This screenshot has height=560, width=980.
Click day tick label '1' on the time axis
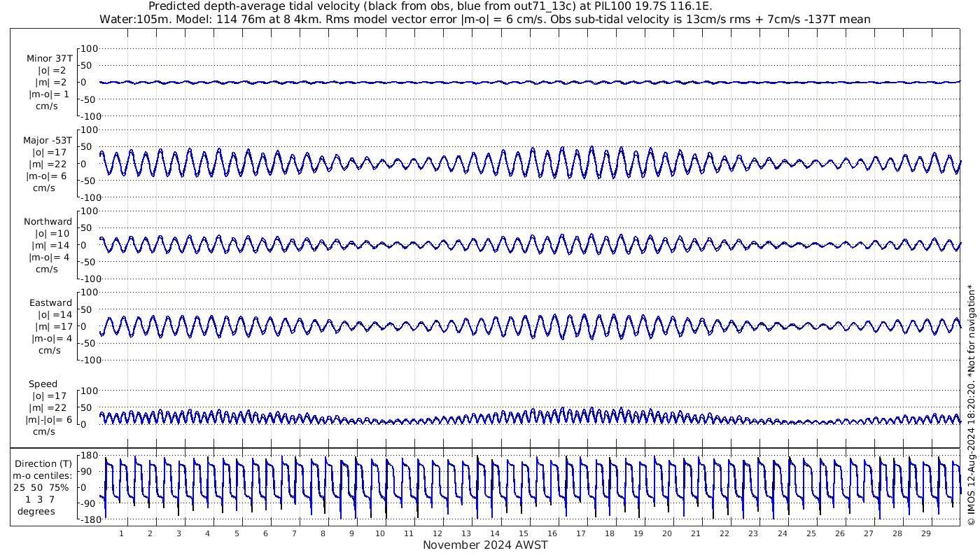point(121,533)
